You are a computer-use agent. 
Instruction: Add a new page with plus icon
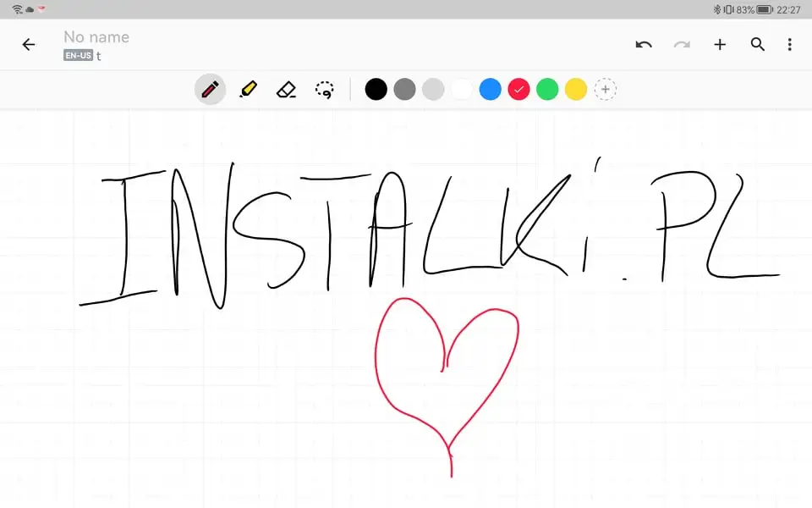pyautogui.click(x=720, y=45)
